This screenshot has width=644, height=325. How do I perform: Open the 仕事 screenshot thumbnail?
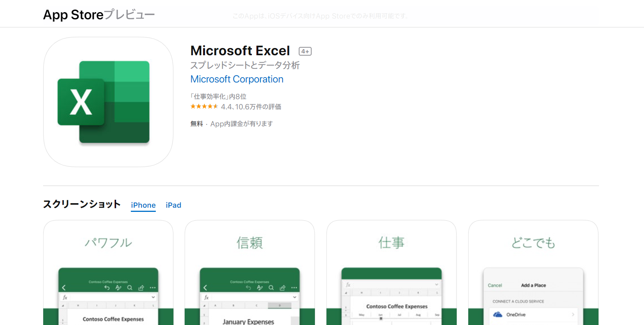tap(391, 272)
